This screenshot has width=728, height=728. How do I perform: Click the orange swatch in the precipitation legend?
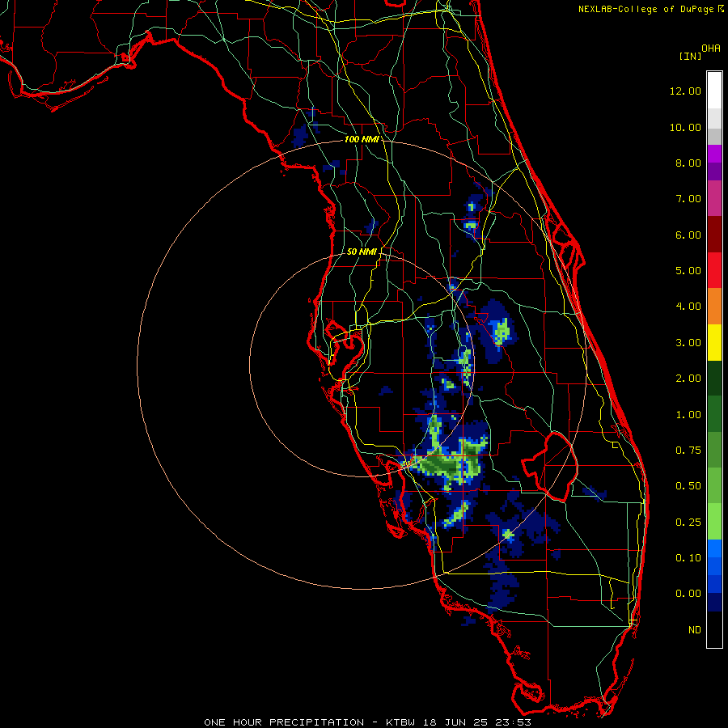pos(714,307)
